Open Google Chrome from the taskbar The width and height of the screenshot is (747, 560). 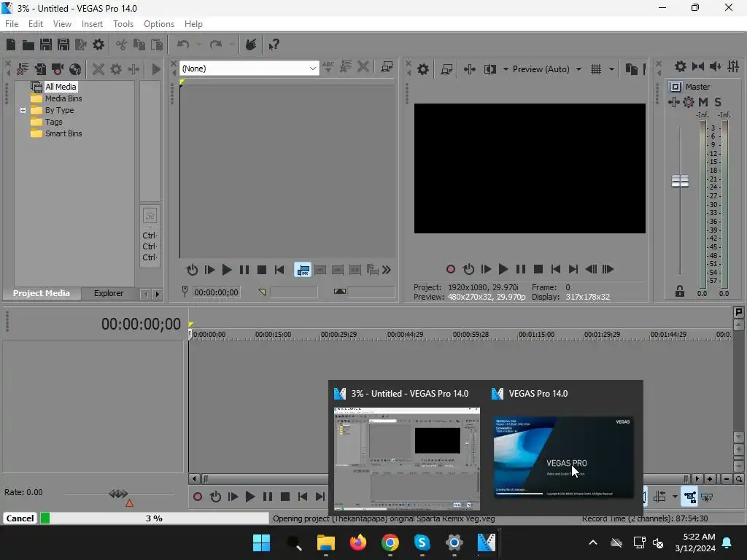pos(390,542)
